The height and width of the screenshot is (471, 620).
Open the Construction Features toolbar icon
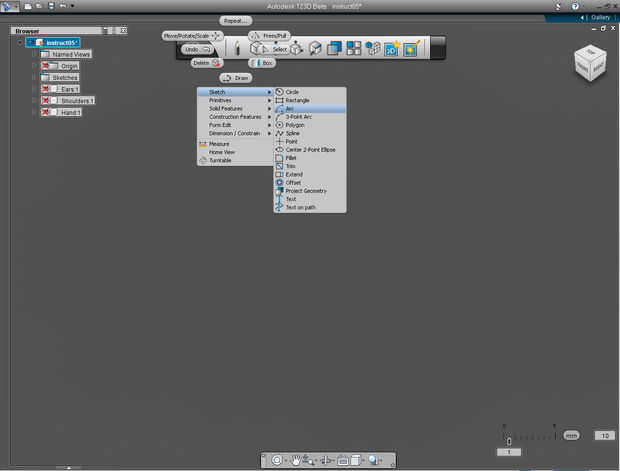[315, 48]
